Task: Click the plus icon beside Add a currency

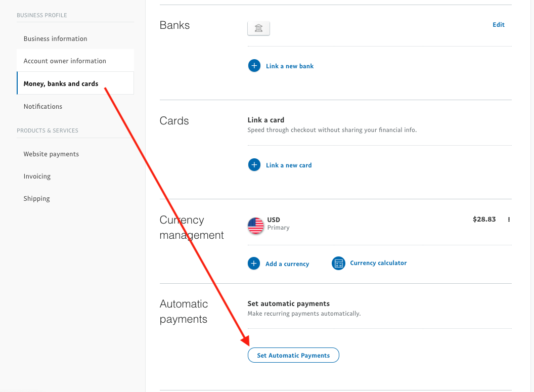Action: coord(254,263)
